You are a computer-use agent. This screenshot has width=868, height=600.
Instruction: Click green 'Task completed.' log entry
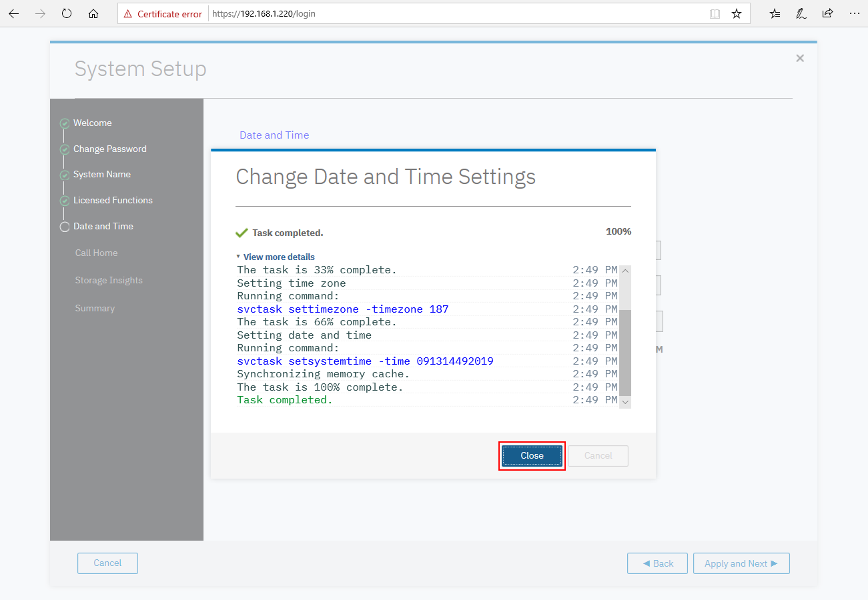click(285, 400)
